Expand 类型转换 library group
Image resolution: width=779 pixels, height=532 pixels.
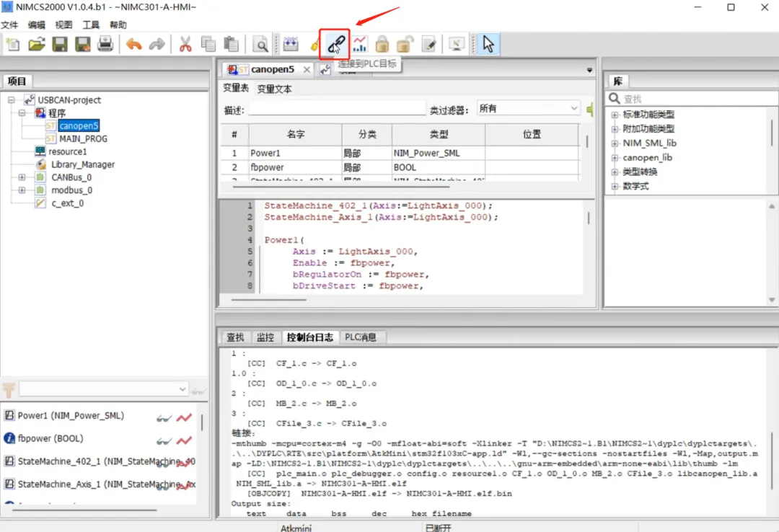coord(615,172)
